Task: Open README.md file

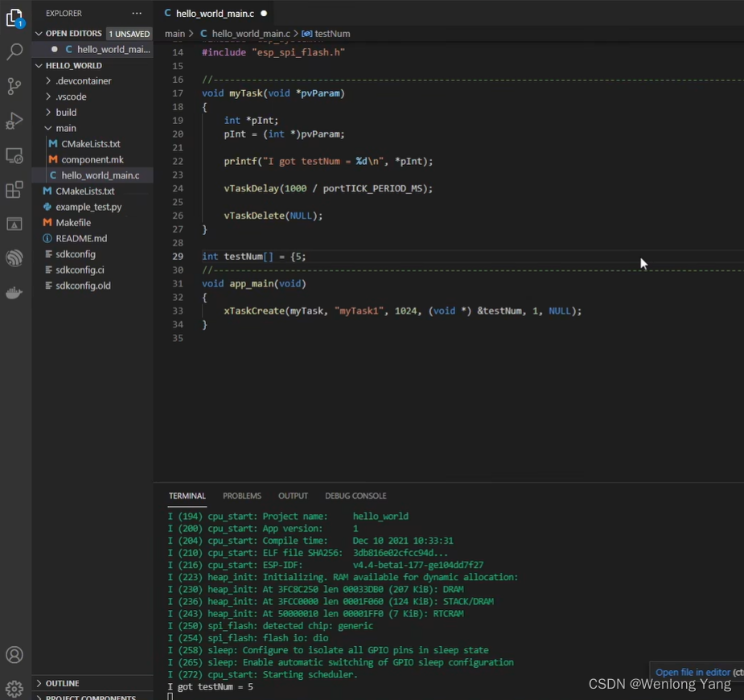Action: tap(81, 238)
